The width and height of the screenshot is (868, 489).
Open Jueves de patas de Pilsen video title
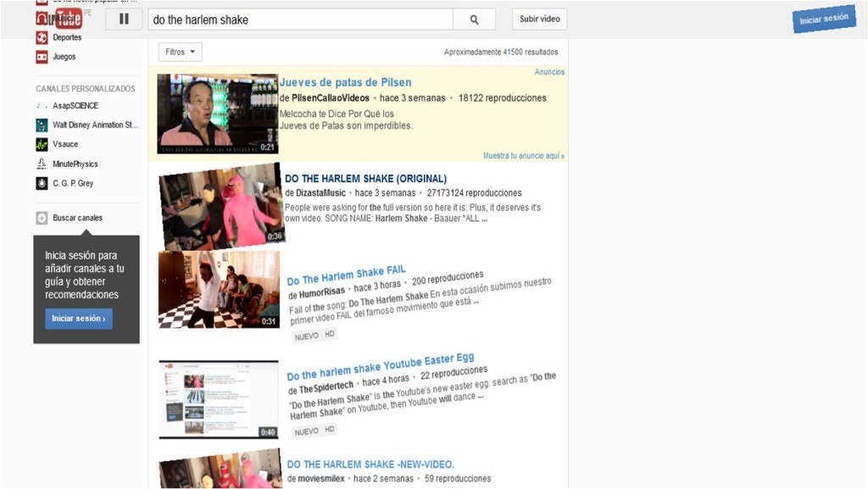(346, 82)
